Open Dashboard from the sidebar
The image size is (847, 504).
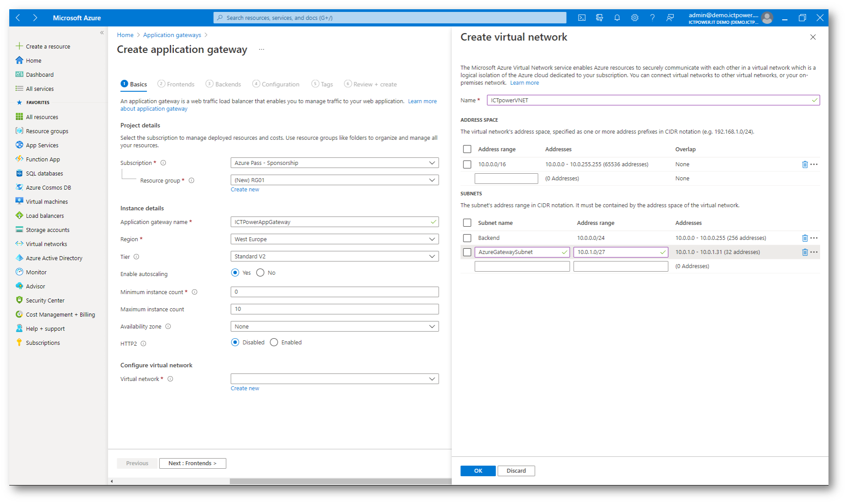pyautogui.click(x=35, y=75)
